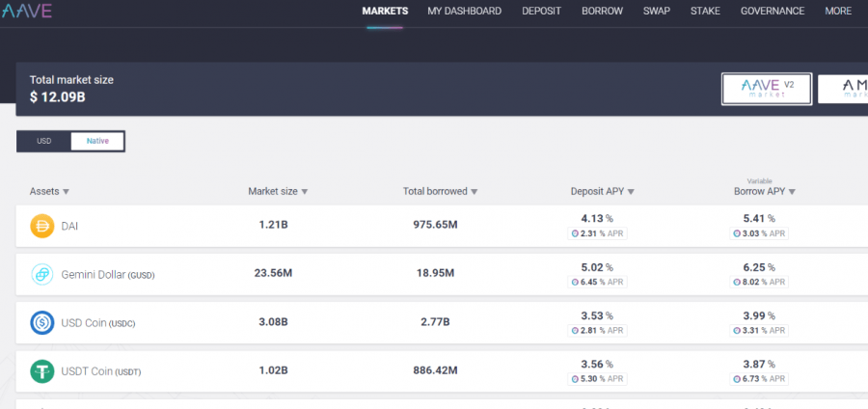Viewport: 868px width, 409px height.
Task: Open the Swap page
Action: (657, 11)
